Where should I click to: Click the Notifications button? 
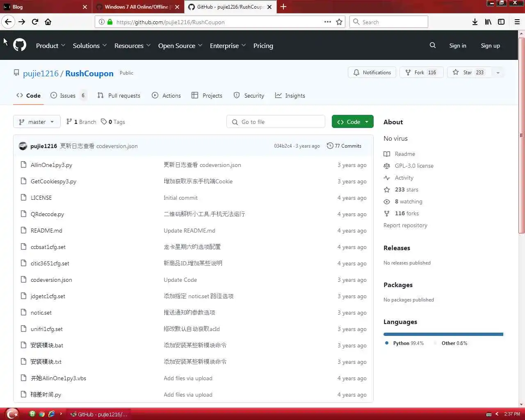(x=372, y=73)
